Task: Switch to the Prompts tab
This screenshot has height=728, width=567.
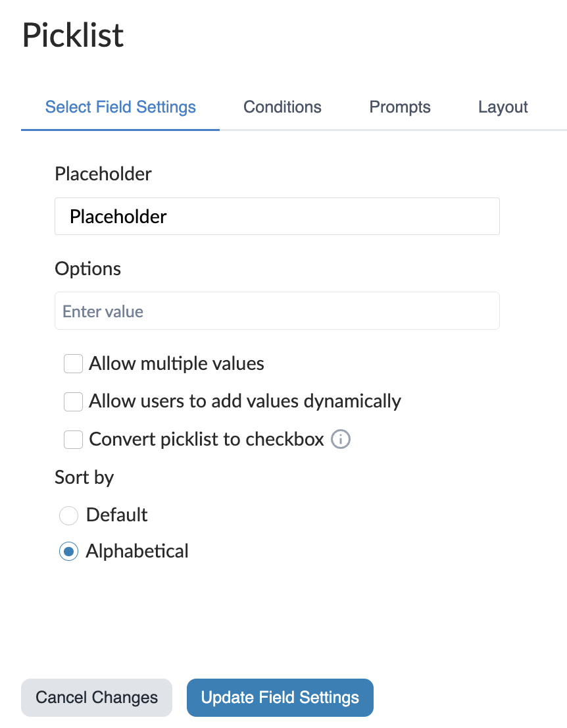Action: click(400, 107)
